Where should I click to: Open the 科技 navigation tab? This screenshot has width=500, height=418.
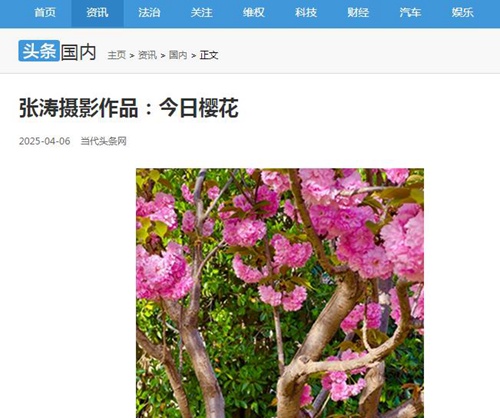(x=306, y=13)
